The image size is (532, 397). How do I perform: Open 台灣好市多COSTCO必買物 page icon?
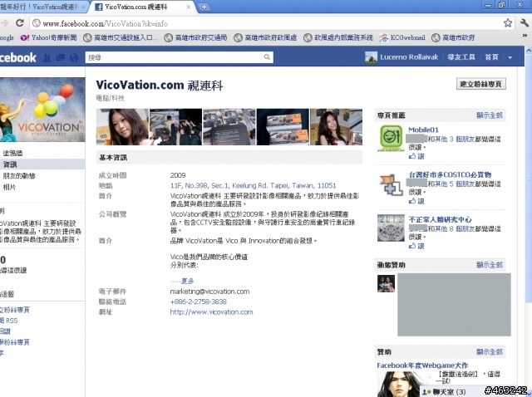[391, 184]
